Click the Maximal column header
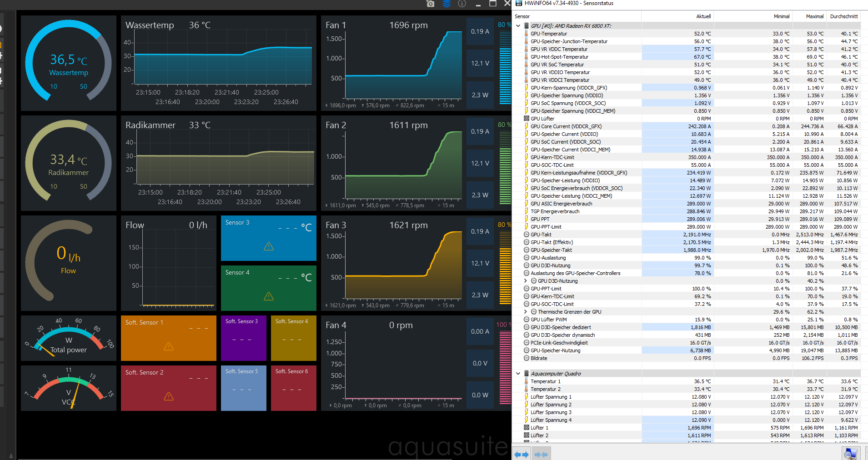 coord(809,16)
